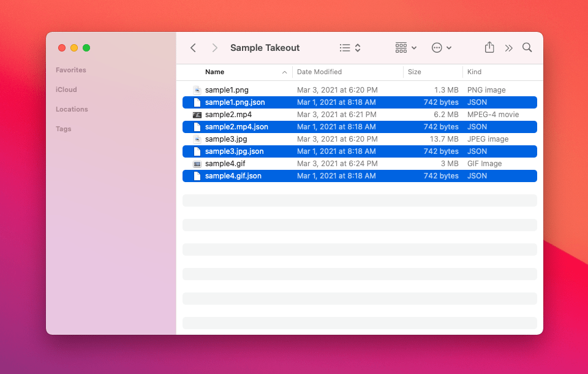Click the sample1.png.json file name

pyautogui.click(x=235, y=102)
